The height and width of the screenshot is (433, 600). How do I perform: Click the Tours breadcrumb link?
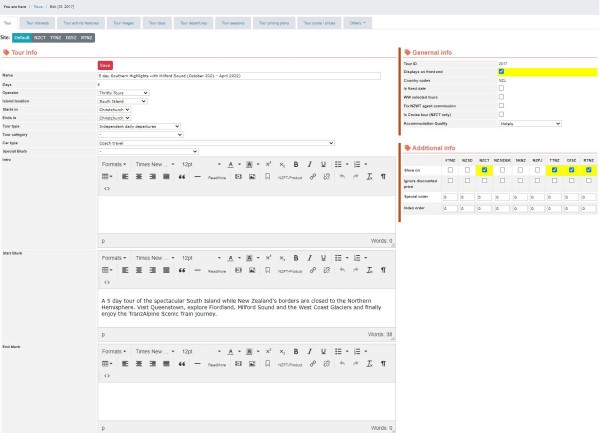pyautogui.click(x=38, y=7)
